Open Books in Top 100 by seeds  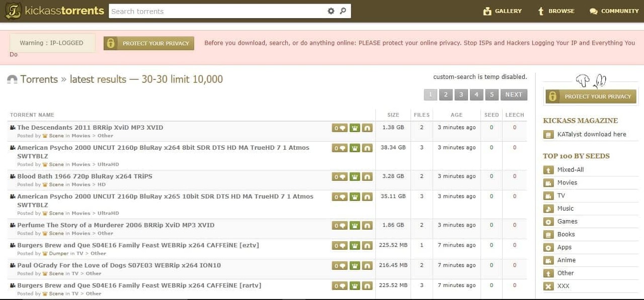click(566, 234)
